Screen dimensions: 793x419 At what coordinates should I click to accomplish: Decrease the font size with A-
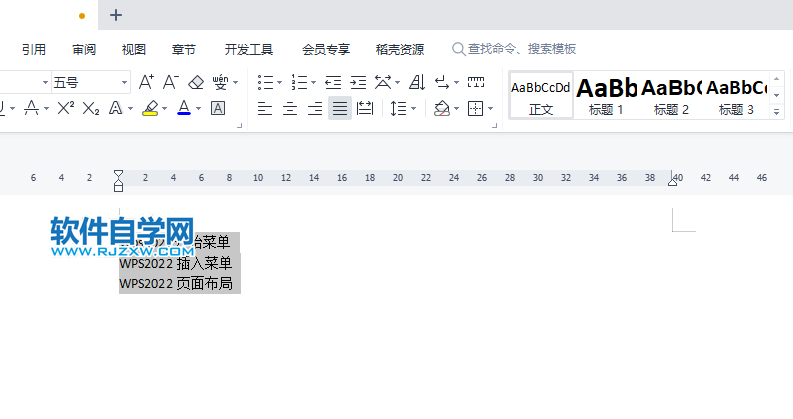pyautogui.click(x=170, y=82)
